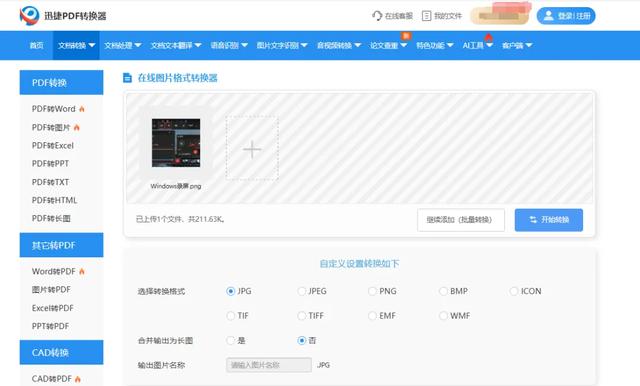
Task: Go to the 首页 nav item
Action: [x=36, y=45]
